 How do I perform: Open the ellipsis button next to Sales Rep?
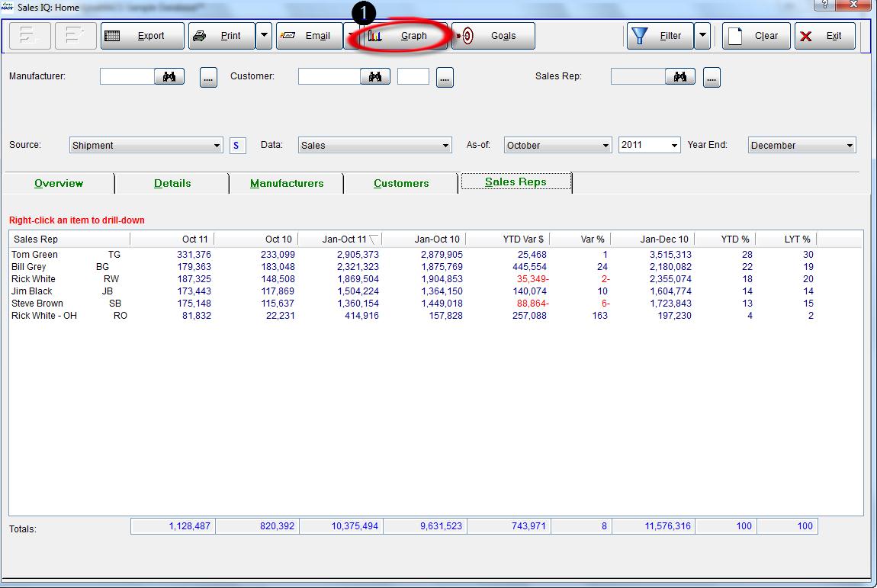(x=712, y=78)
